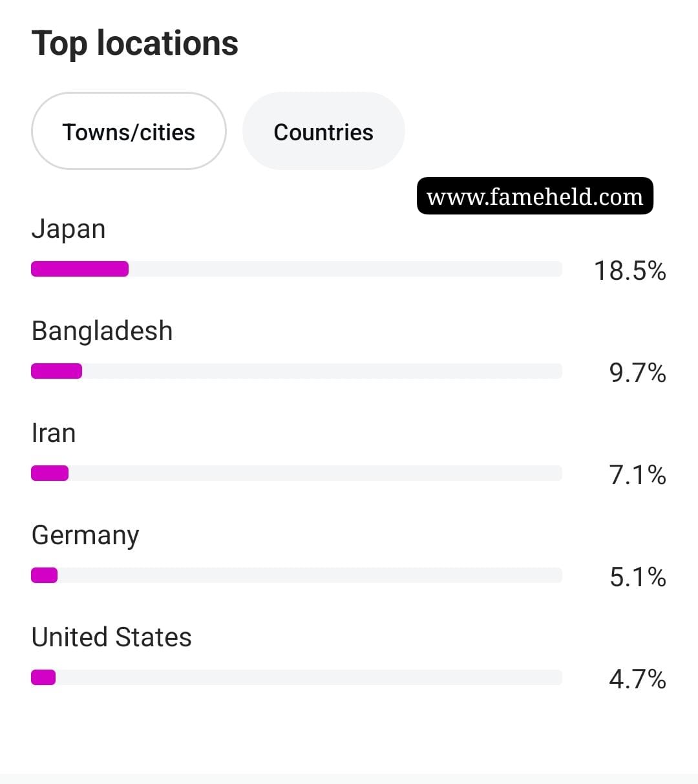This screenshot has height=784, width=698.
Task: Tap the 9.7% value for Bangladesh
Action: [x=637, y=372]
